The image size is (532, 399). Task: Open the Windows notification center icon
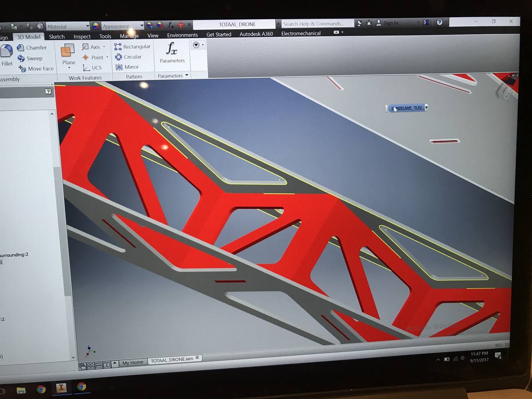[498, 356]
